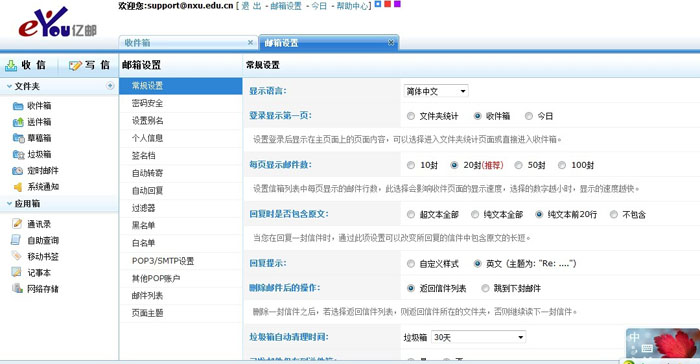700x364 pixels.
Task: Open the 收件箱 inbox folder icon
Action: pyautogui.click(x=18, y=106)
